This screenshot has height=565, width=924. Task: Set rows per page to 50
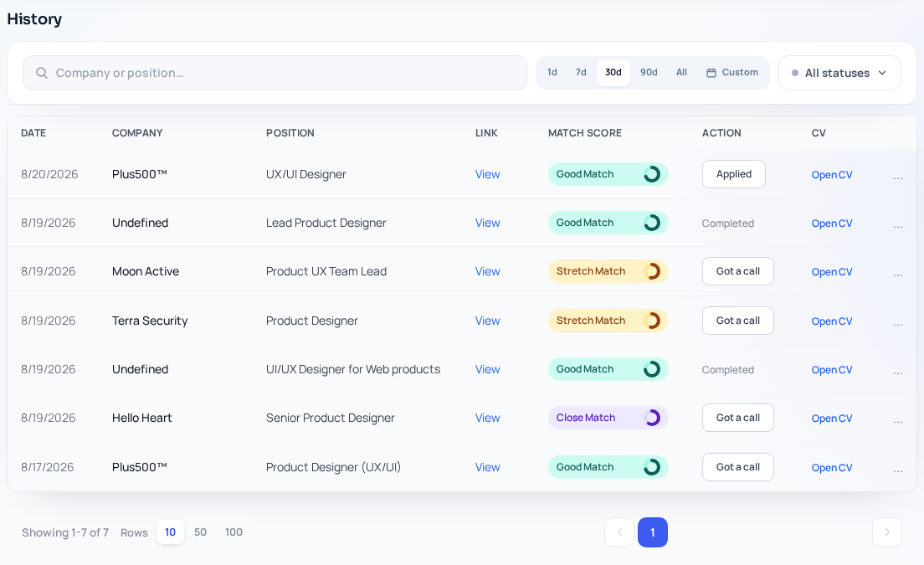coord(200,532)
